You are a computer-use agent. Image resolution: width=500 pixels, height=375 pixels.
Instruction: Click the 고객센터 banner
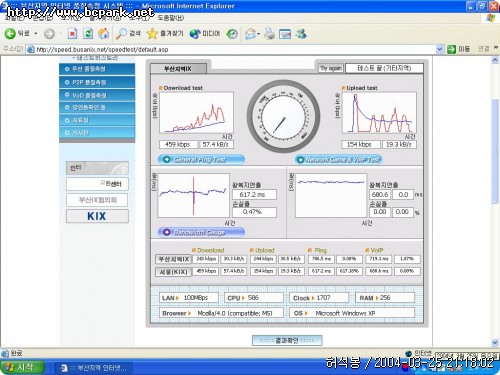click(x=97, y=184)
